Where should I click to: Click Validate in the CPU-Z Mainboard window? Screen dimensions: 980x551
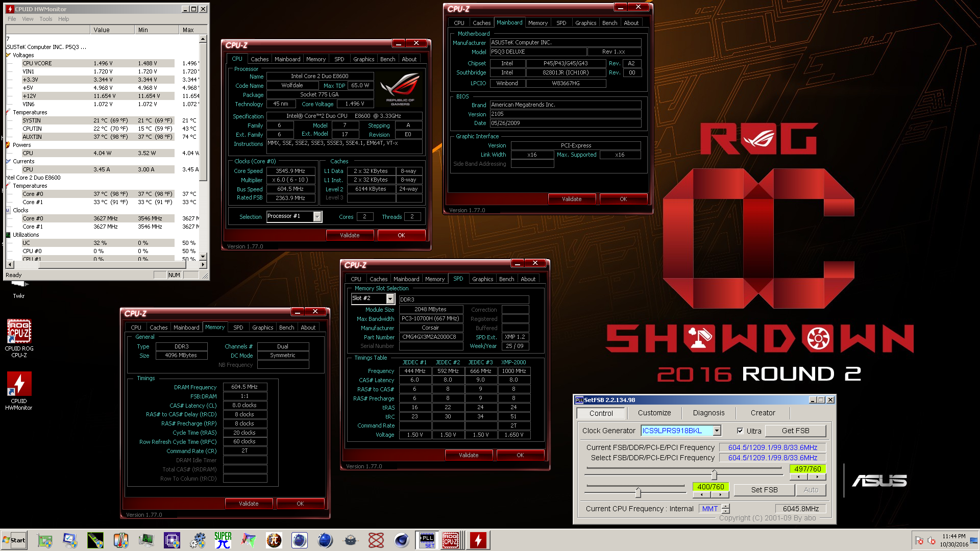572,199
